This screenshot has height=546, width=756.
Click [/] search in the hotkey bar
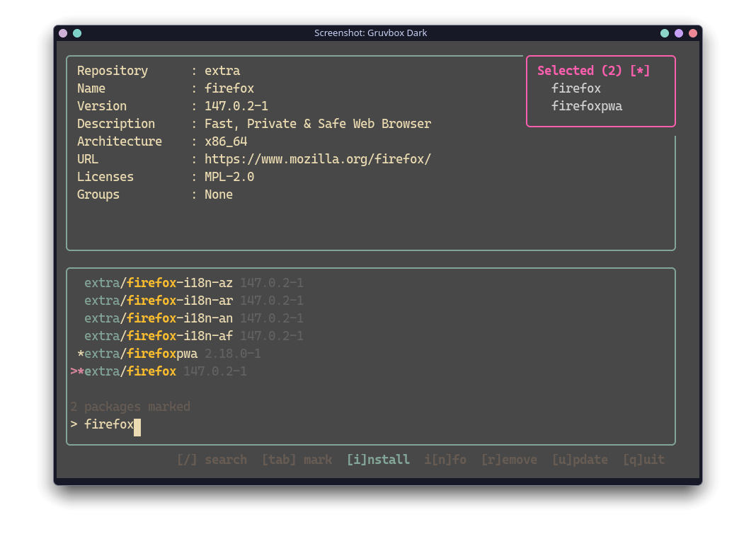click(212, 459)
